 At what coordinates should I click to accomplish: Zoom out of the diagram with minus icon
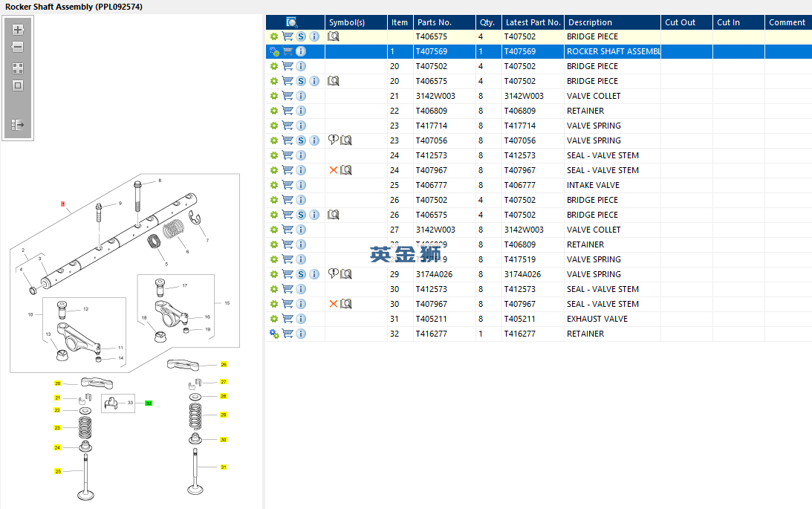[x=18, y=47]
